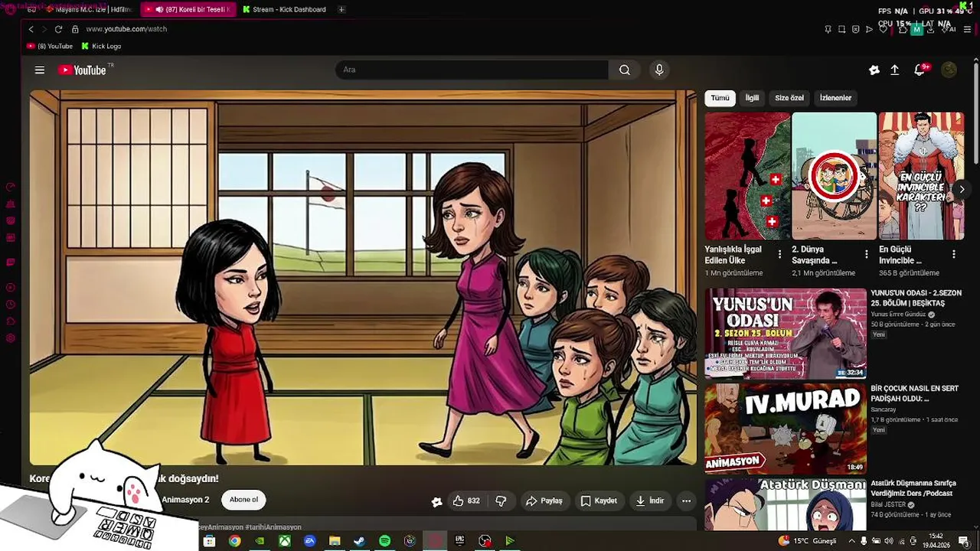
Task: Open File Explorer from the taskbar
Action: tap(335, 541)
